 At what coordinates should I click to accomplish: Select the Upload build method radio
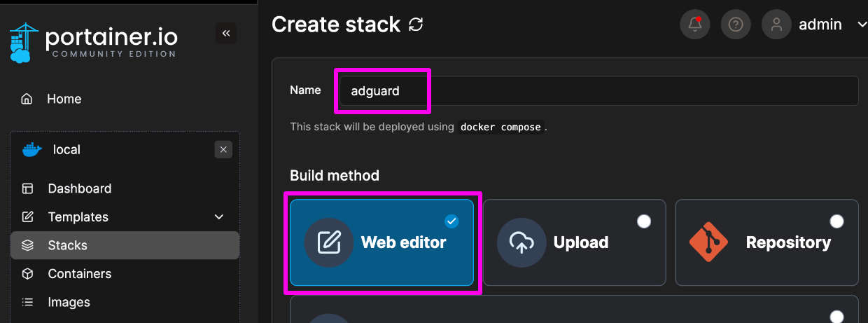click(x=644, y=221)
